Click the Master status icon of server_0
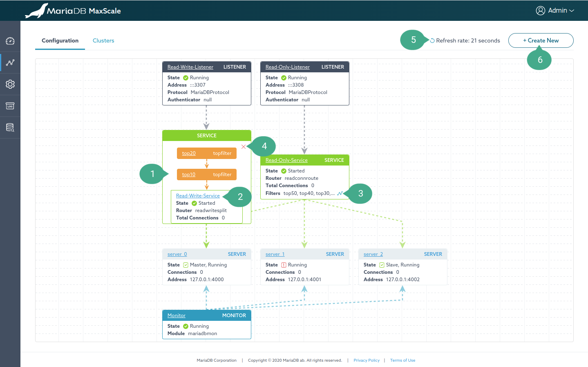Image resolution: width=588 pixels, height=367 pixels. 186,265
